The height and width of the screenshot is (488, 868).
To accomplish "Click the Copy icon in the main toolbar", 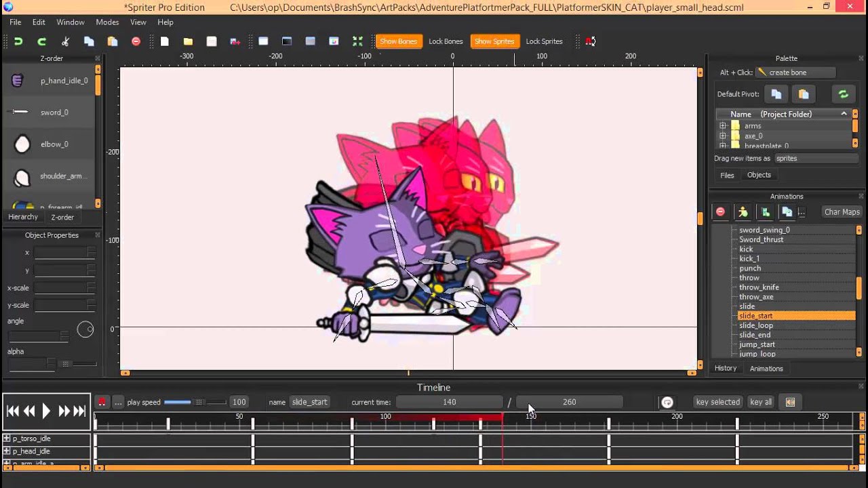I will point(89,41).
